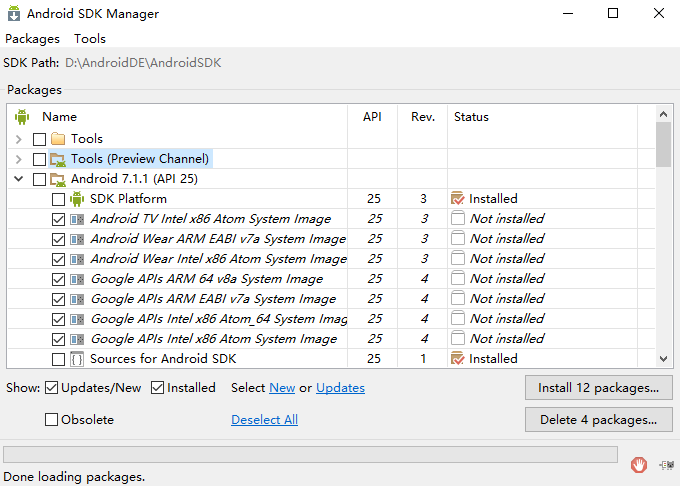680x486 pixels.
Task: Click the Updates selection link
Action: coord(340,388)
